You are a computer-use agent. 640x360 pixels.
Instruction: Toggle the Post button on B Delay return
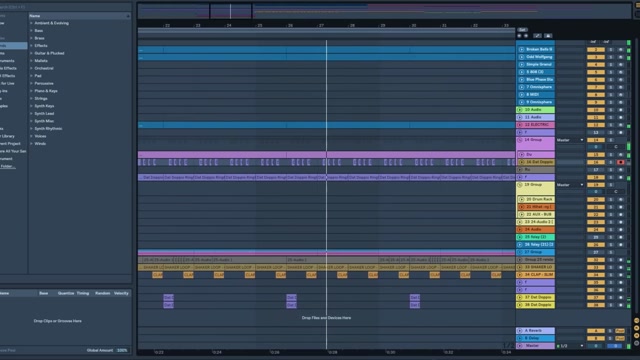(620, 338)
